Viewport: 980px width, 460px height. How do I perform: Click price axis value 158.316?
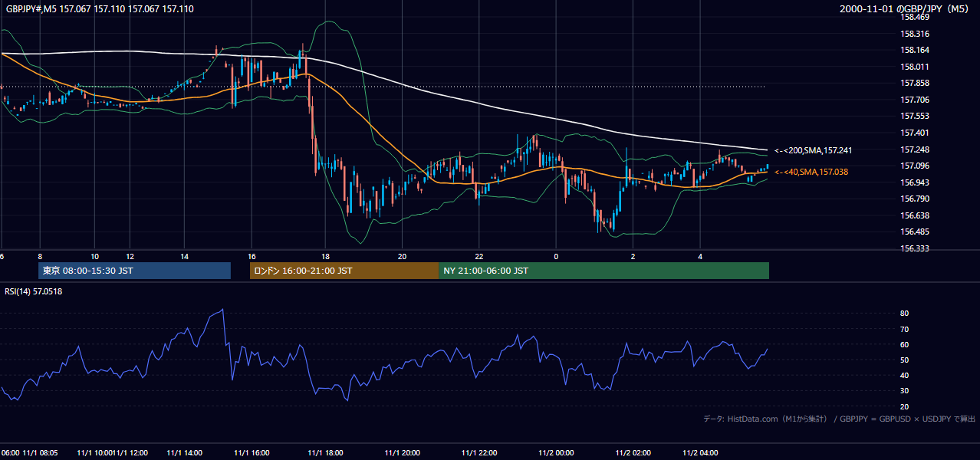click(x=915, y=34)
